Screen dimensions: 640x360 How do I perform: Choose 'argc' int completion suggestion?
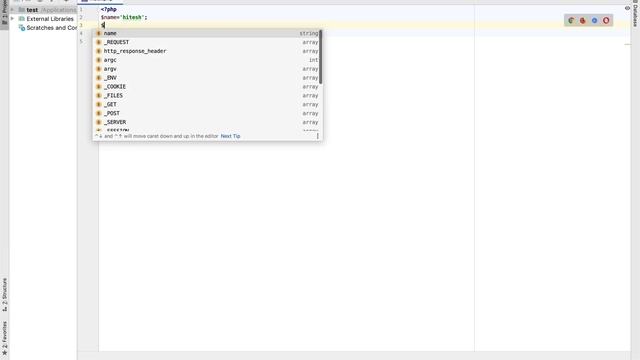click(x=207, y=60)
